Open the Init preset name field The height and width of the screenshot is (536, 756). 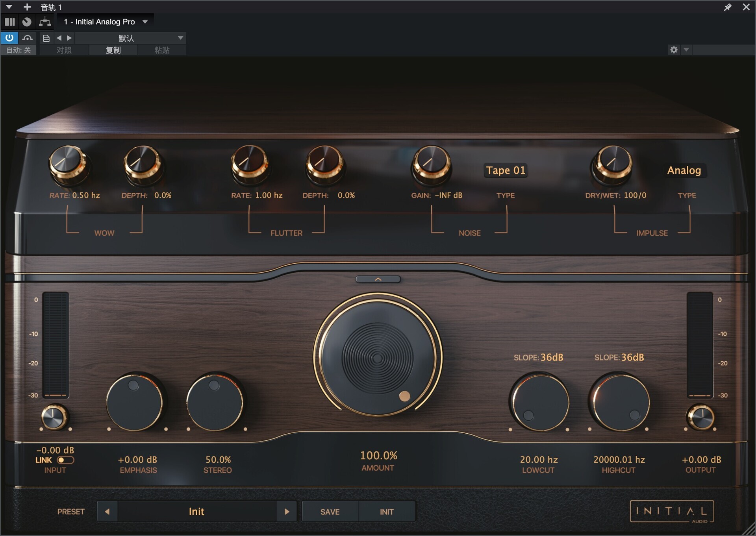coord(197,512)
